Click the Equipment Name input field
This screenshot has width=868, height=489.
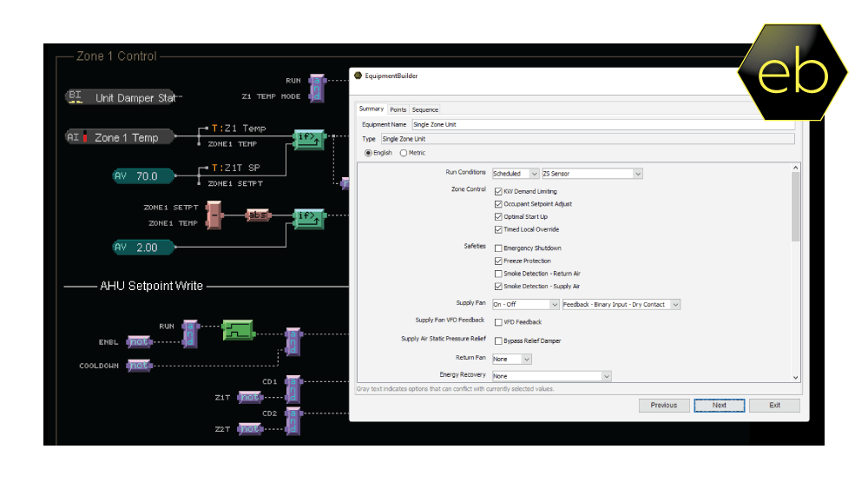(603, 124)
